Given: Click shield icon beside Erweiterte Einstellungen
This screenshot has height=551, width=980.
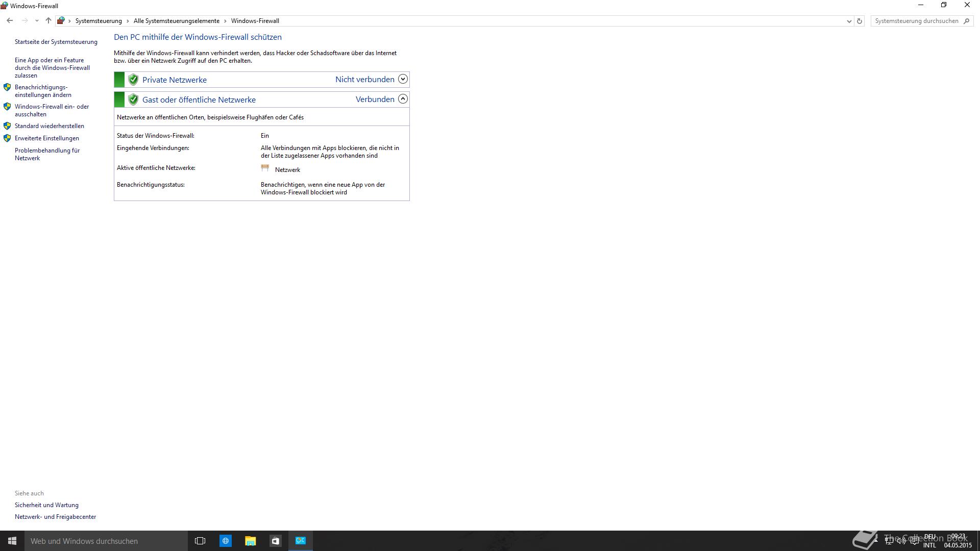Looking at the screenshot, I should (7, 138).
